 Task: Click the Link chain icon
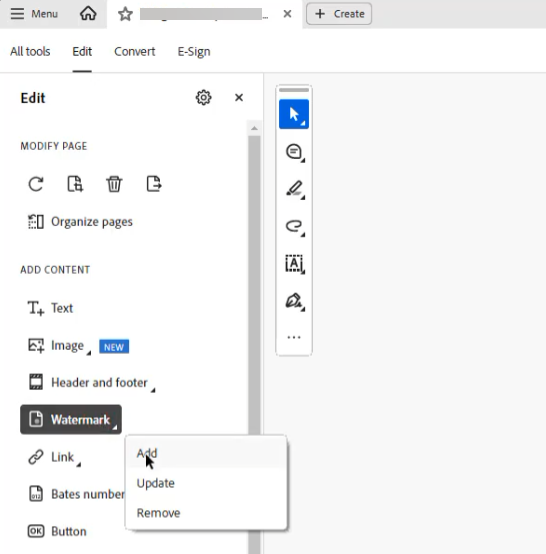pyautogui.click(x=36, y=457)
